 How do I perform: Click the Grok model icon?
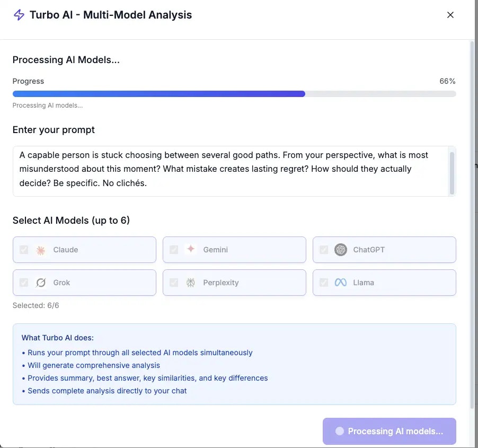[41, 283]
